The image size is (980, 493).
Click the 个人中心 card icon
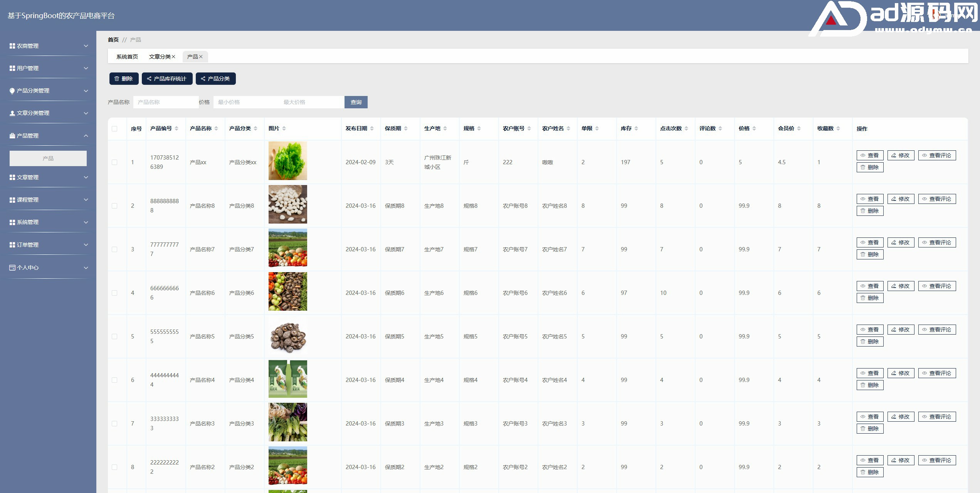(x=12, y=268)
